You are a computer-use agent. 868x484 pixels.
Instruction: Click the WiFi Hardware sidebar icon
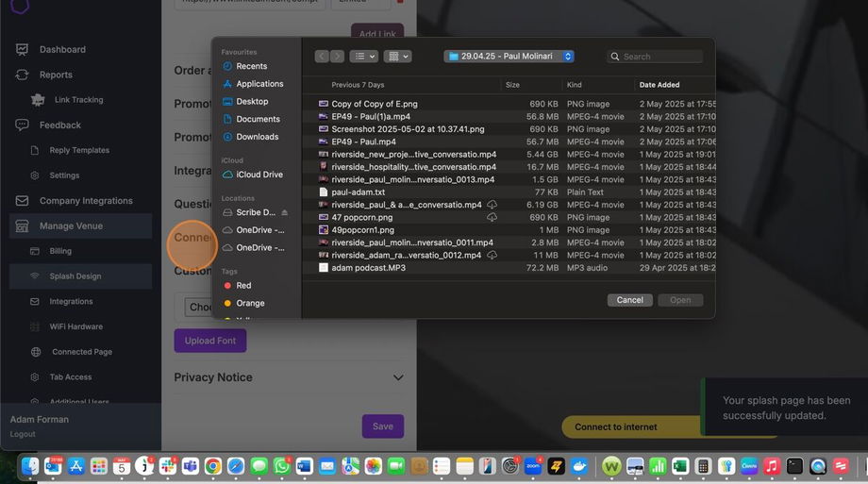tap(35, 326)
